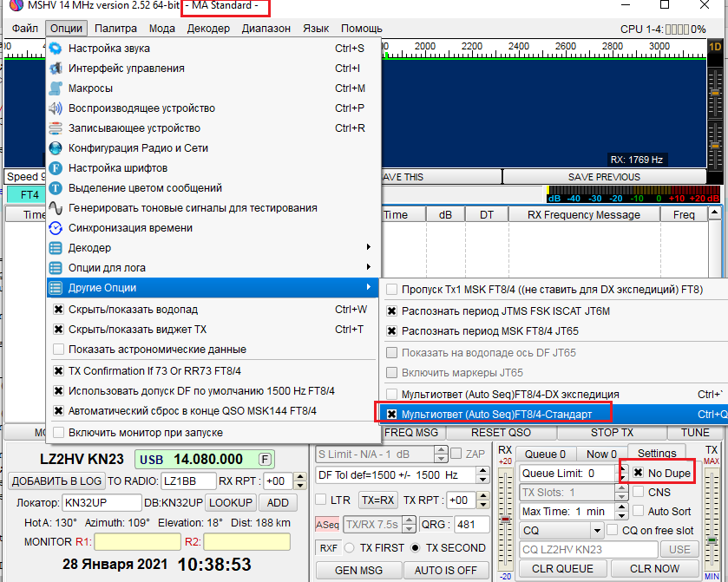This screenshot has height=582, width=728.
Task: Click the Интерфейс управления menu icon
Action: pyautogui.click(x=56, y=69)
